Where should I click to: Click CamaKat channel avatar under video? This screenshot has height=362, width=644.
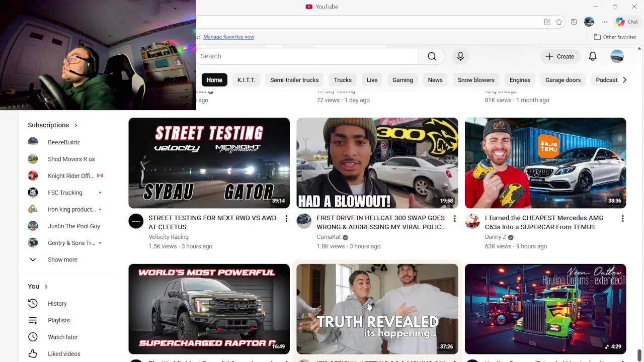[x=304, y=221]
